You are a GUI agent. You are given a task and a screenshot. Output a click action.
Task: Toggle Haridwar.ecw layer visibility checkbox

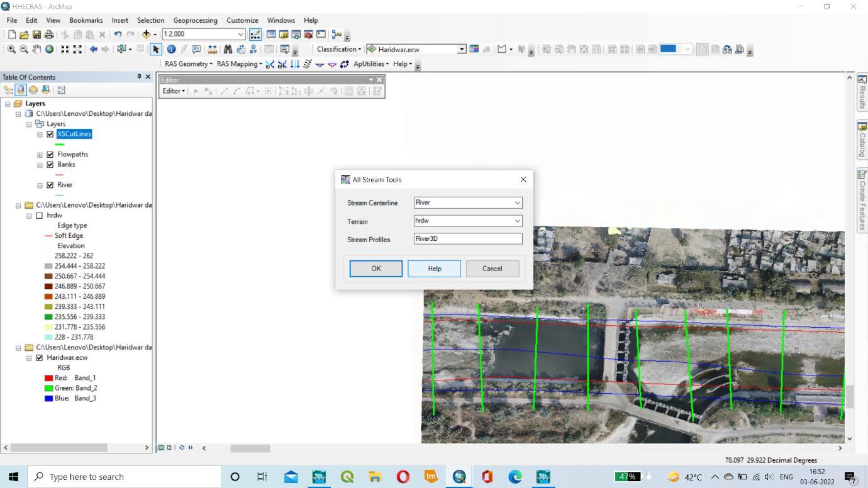pos(40,358)
